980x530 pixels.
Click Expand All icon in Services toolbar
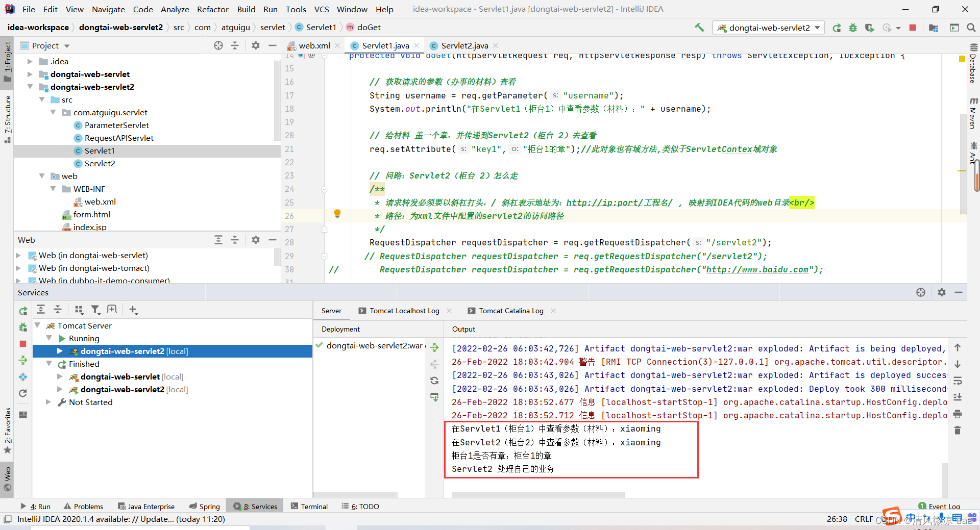click(x=41, y=310)
